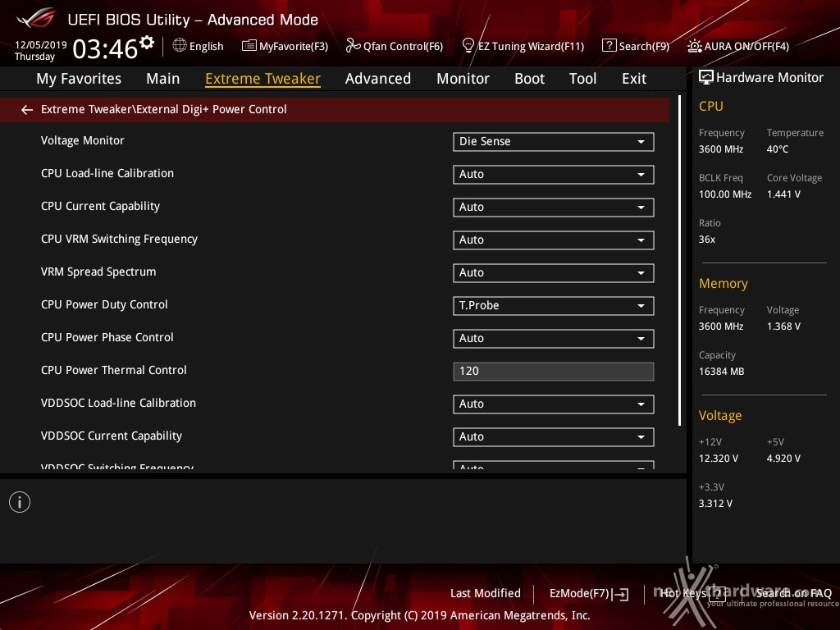Click the Memory Voltage 1.368 V value
Viewport: 840px width, 630px height.
pos(783,326)
